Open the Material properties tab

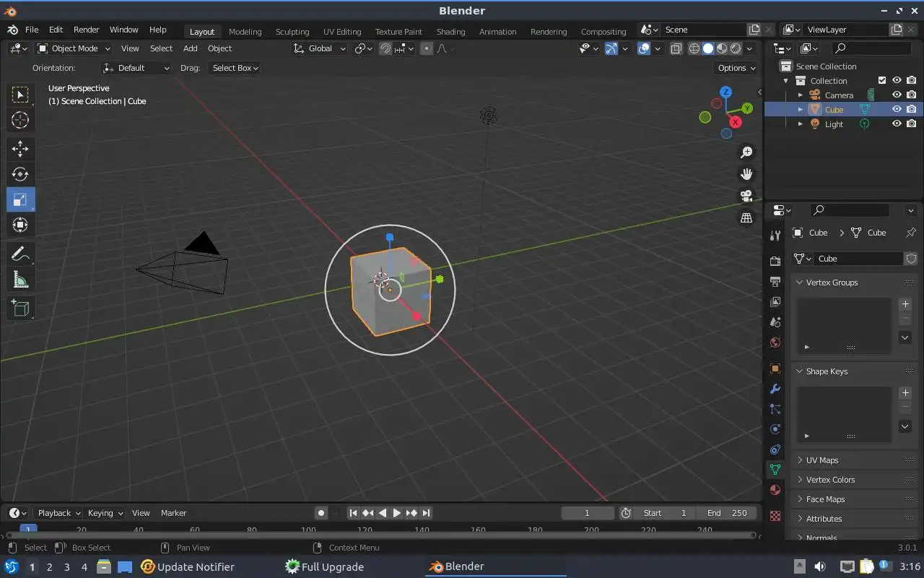click(x=775, y=490)
